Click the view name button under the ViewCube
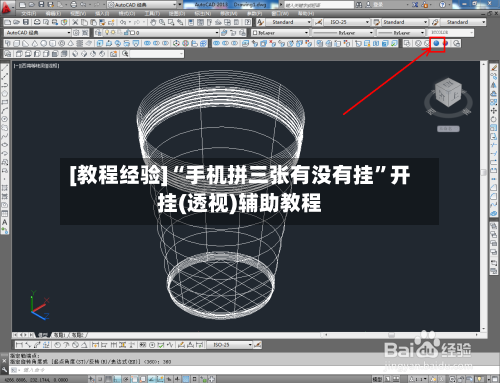500x383 pixels. pos(448,129)
